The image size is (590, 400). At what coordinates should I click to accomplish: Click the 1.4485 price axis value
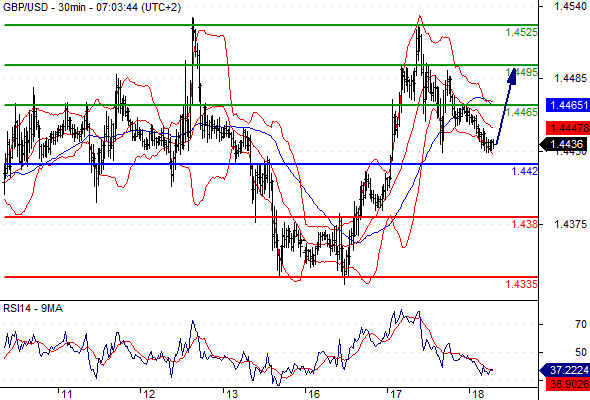(570, 78)
